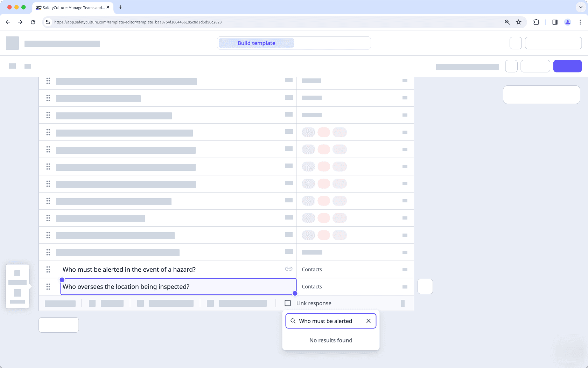Clear the search field with the X icon
Viewport: 588px width, 368px height.
[x=368, y=321]
